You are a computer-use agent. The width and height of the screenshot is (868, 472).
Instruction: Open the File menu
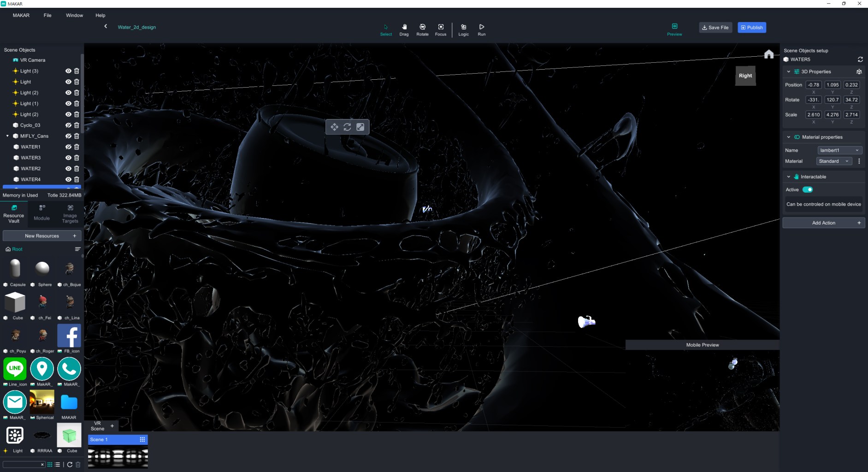pos(47,15)
